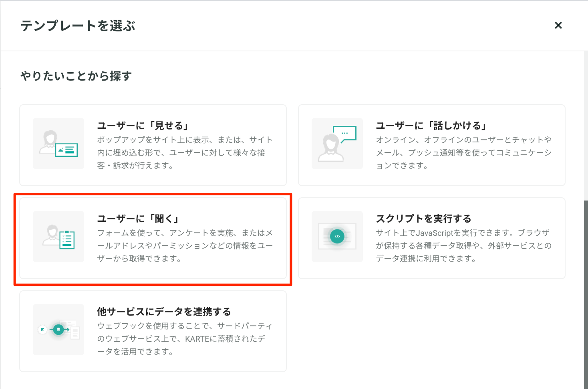Click the やりたいことから探す heading
The image size is (588, 389).
pos(76,76)
